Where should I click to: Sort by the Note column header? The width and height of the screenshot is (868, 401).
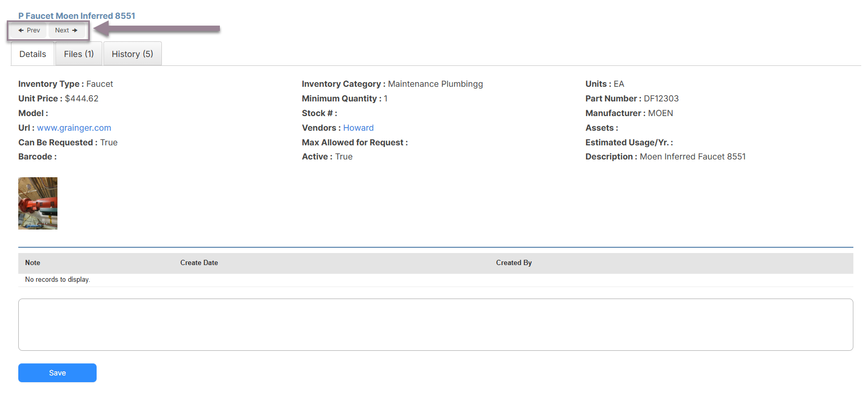[32, 263]
